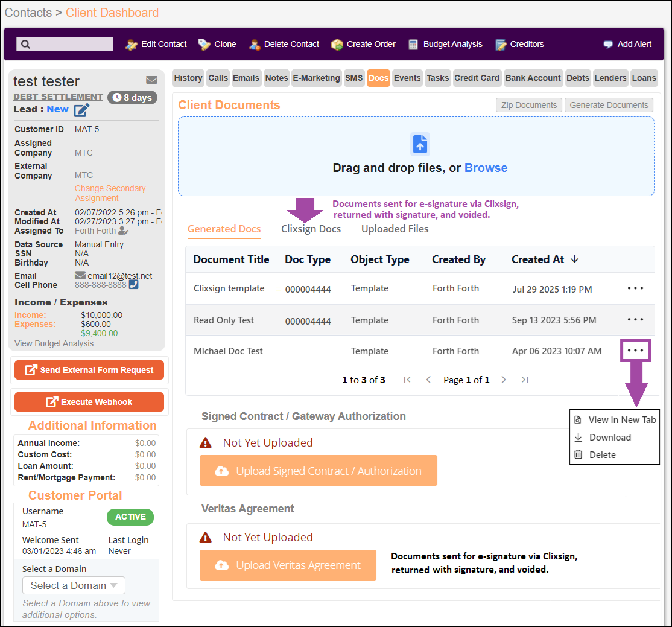The image size is (672, 627).
Task: Click Upload Veritas Agreement button
Action: 288,565
